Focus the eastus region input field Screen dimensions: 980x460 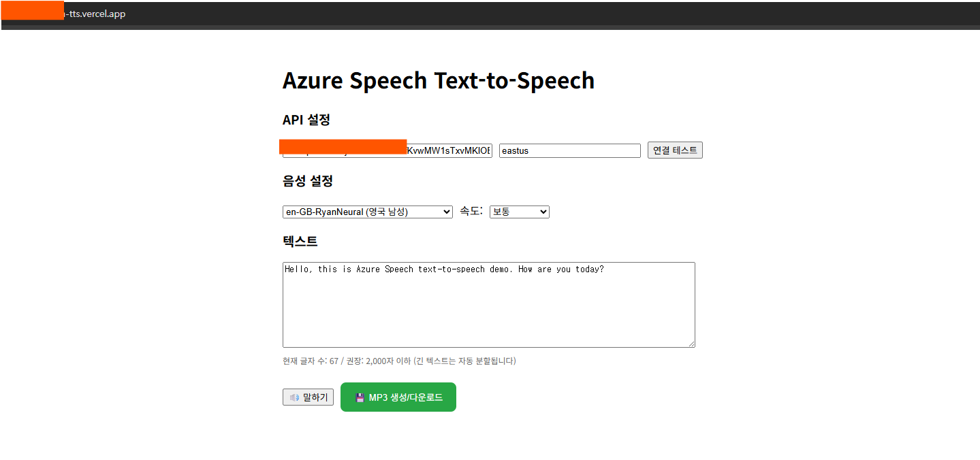(570, 151)
